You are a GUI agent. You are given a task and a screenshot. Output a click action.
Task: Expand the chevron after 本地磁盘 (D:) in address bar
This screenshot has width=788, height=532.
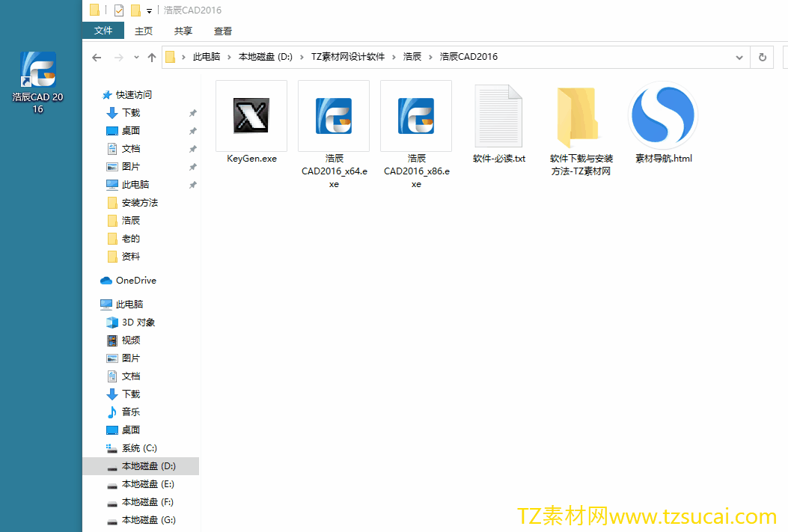[302, 58]
